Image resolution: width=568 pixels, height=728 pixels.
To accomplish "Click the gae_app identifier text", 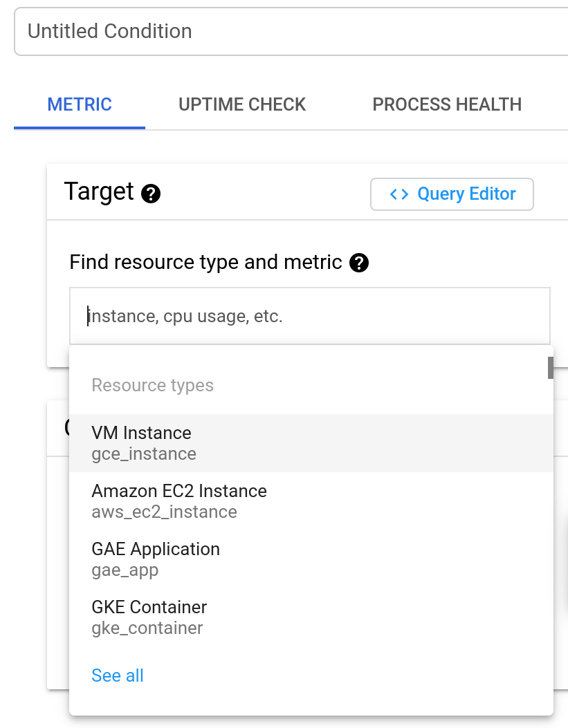I will tap(125, 570).
